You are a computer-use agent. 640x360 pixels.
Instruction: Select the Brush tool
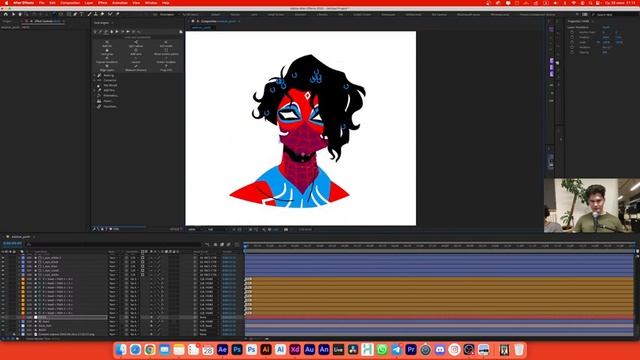point(89,14)
